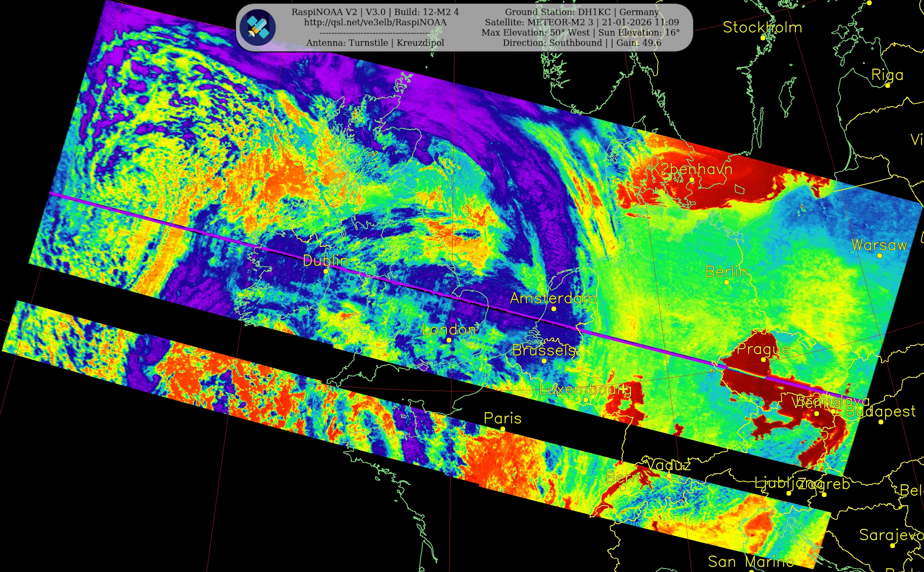
Task: Click the Riga city marker dot
Action: 888,86
